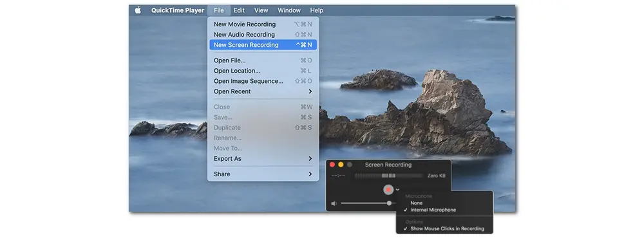Open the Edit menu
The image size is (644, 238).
click(x=239, y=10)
